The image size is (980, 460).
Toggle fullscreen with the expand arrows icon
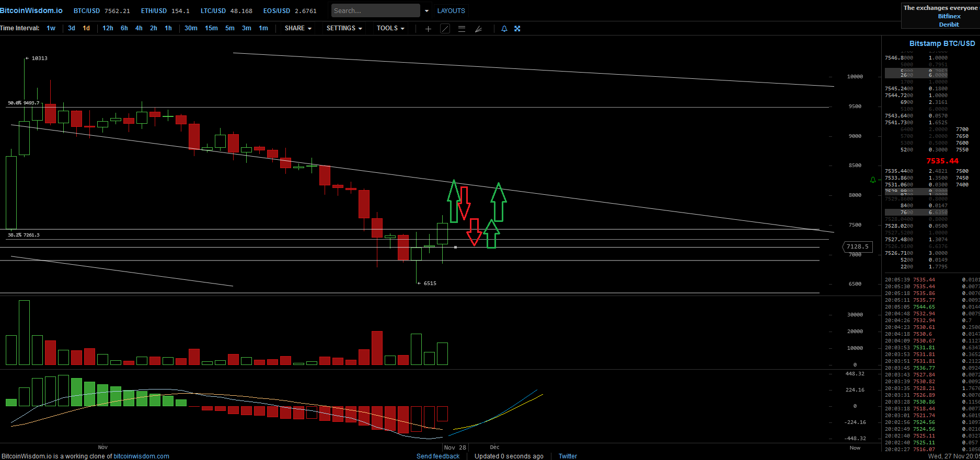tap(517, 29)
